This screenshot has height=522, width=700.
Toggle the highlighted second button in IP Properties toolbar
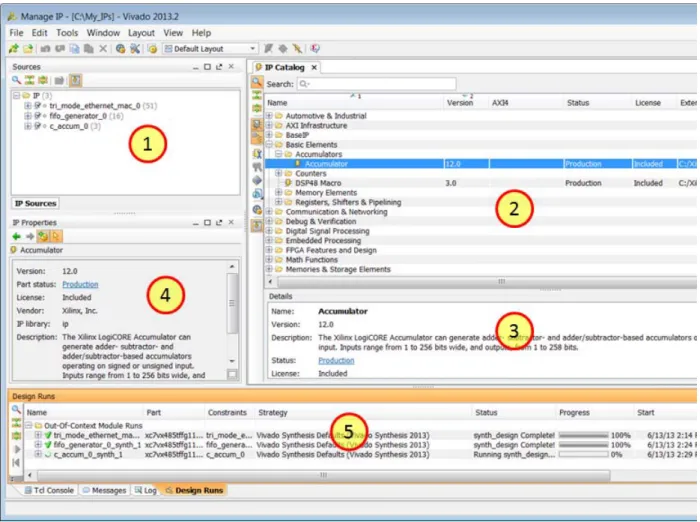(56, 236)
